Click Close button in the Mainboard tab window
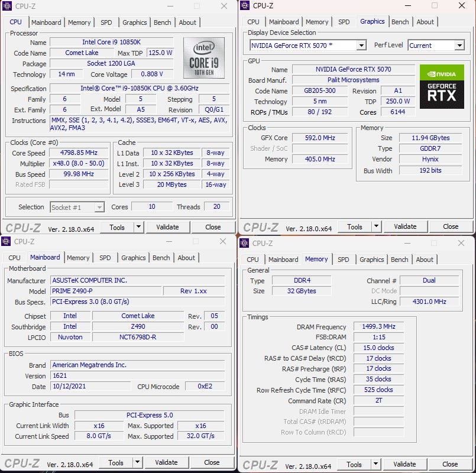 (x=212, y=462)
